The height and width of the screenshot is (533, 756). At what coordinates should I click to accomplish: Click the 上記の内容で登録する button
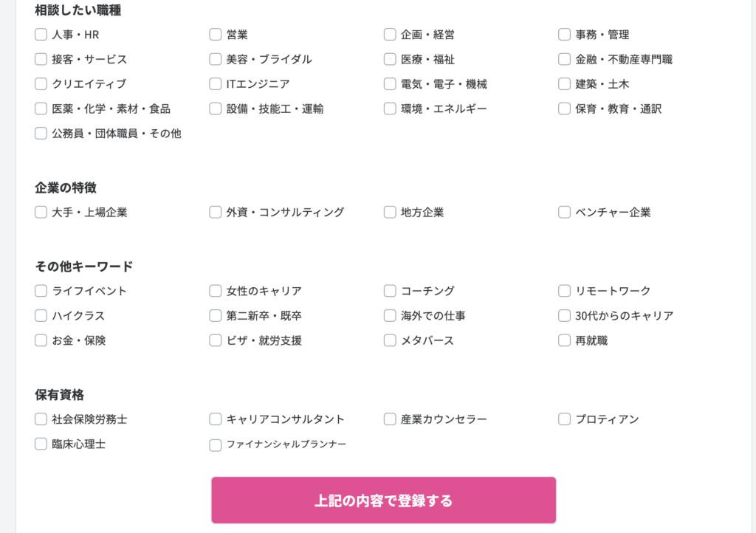tap(383, 501)
